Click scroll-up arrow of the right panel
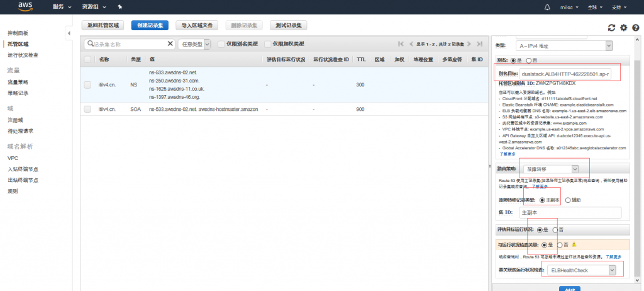644x291 pixels. coord(636,40)
